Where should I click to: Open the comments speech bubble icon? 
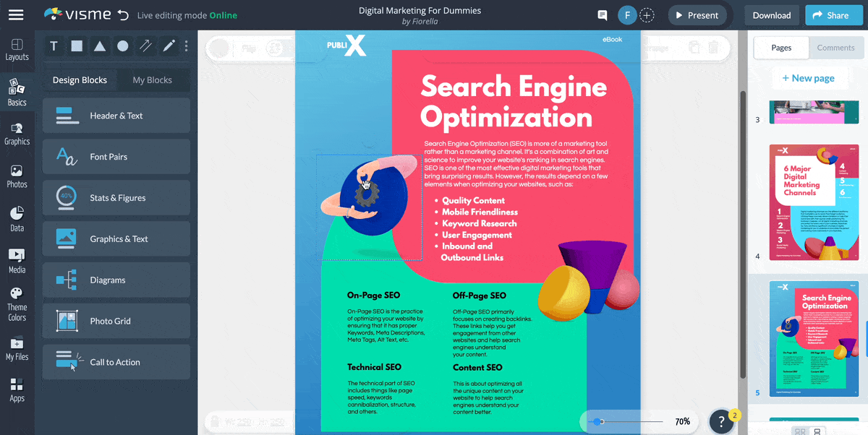click(602, 15)
